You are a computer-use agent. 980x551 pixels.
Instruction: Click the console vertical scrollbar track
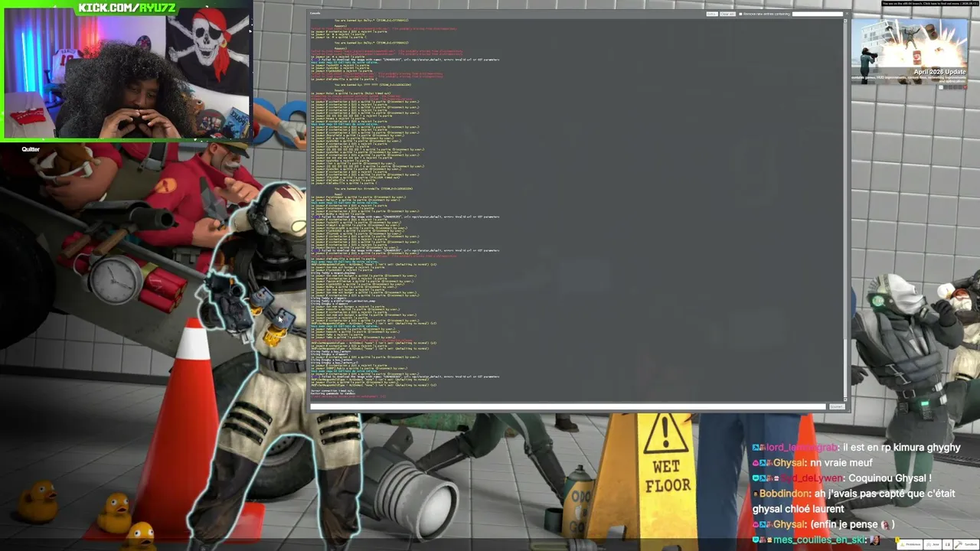point(846,210)
